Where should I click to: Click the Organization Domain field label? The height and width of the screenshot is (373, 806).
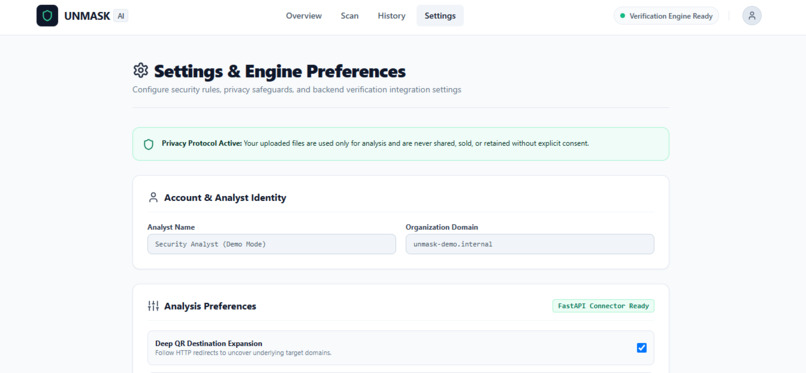(442, 227)
